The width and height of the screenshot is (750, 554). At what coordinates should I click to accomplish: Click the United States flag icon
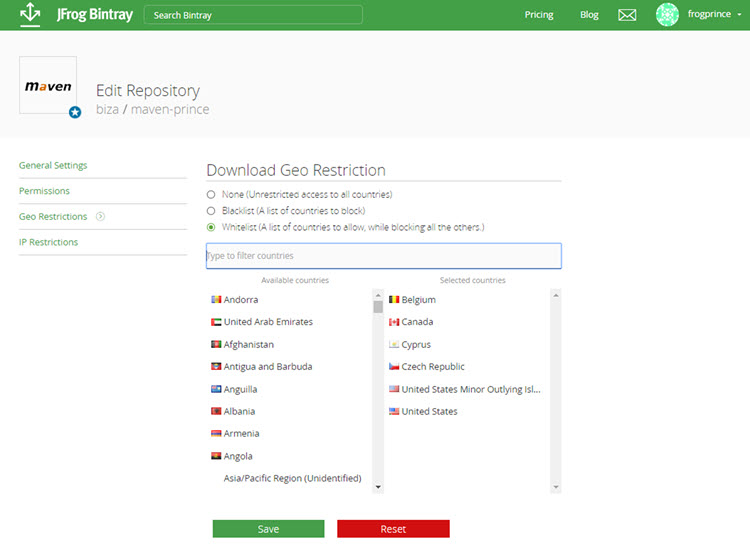394,411
